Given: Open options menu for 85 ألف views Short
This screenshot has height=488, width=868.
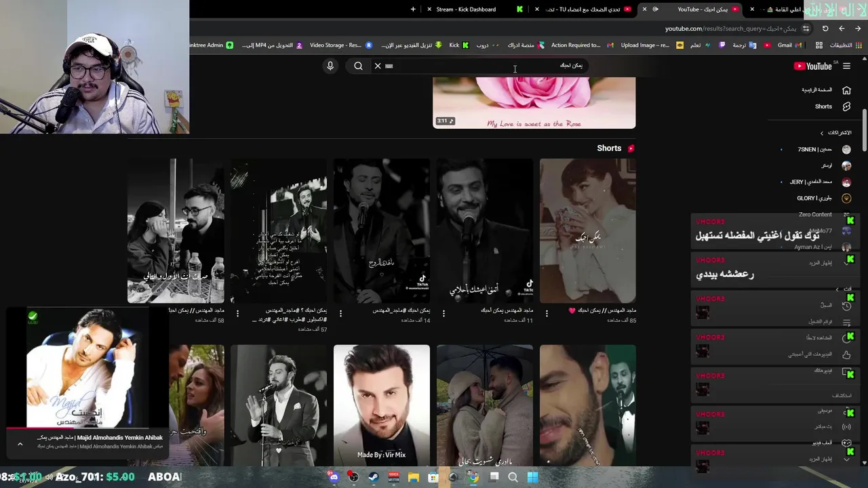Looking at the screenshot, I should pyautogui.click(x=547, y=313).
